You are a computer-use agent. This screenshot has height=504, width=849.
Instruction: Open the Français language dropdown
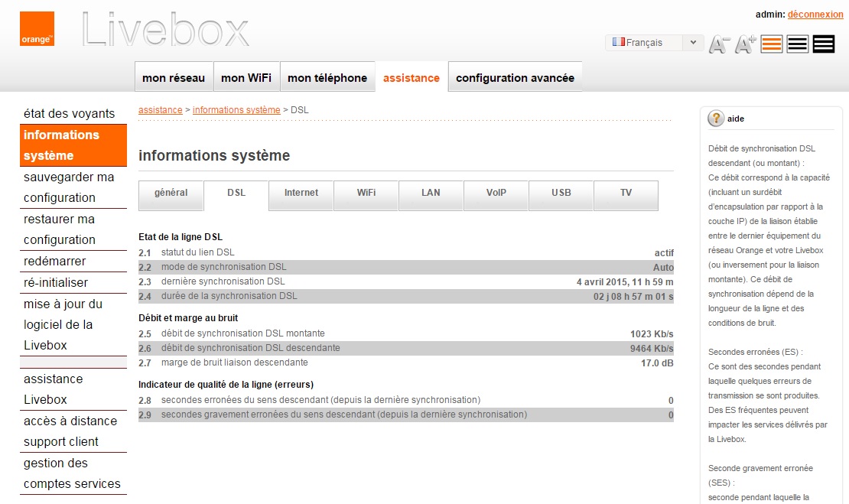[654, 42]
